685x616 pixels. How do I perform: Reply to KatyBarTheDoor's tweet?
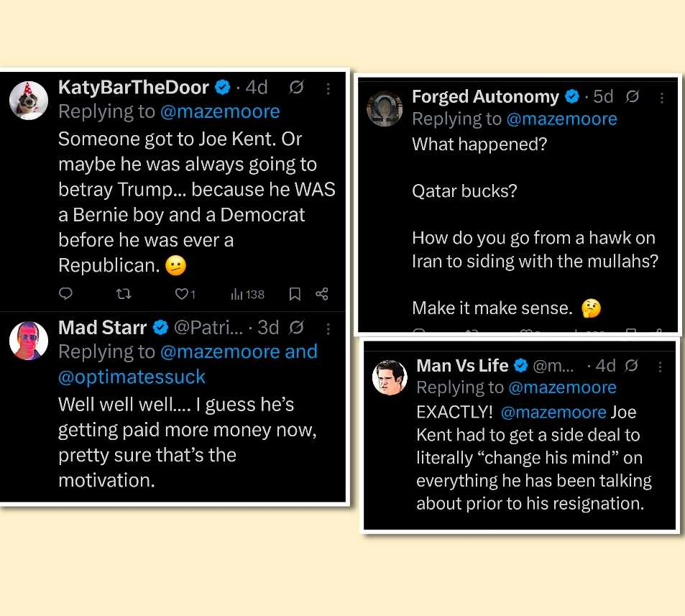pos(65,293)
